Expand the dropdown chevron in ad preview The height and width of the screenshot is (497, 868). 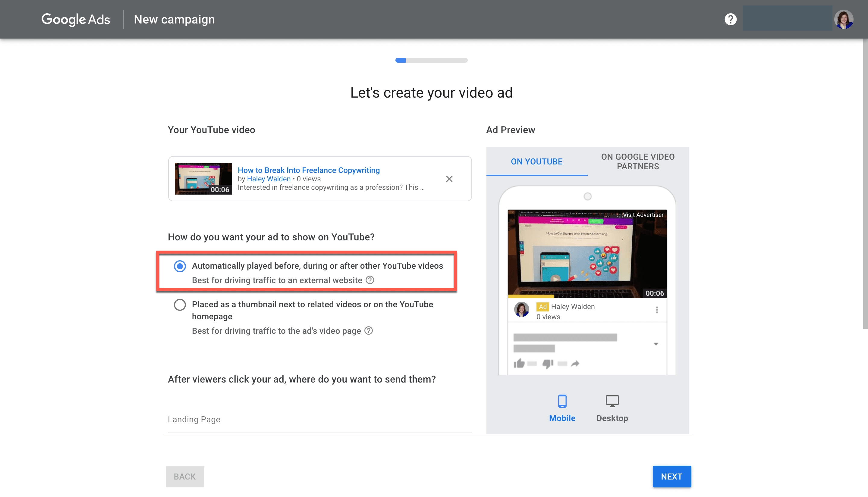coord(656,344)
